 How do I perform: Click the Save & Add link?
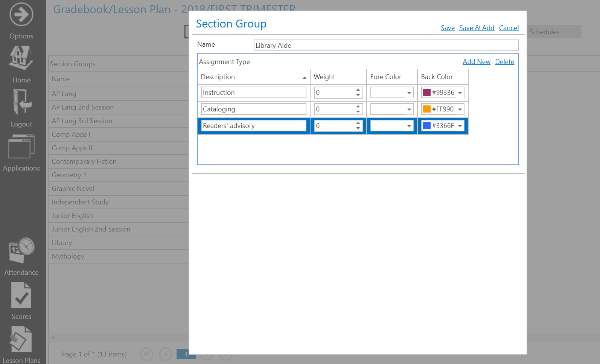pyautogui.click(x=477, y=28)
